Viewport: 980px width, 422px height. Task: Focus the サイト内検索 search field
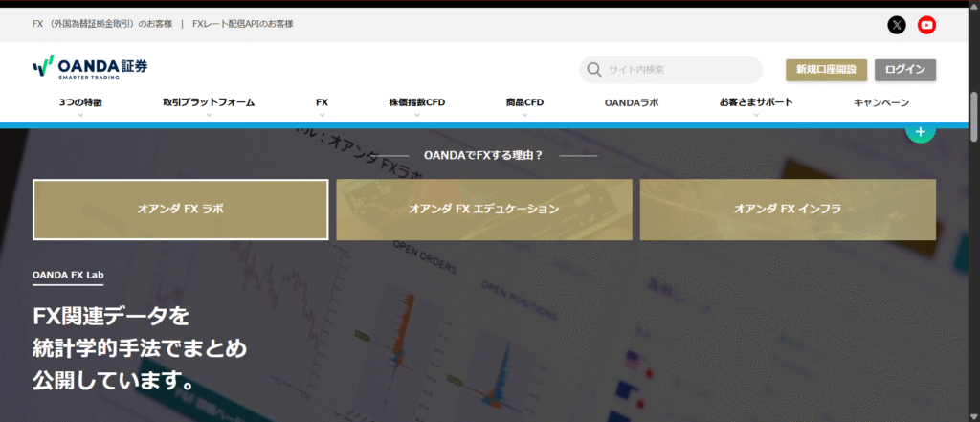click(671, 70)
